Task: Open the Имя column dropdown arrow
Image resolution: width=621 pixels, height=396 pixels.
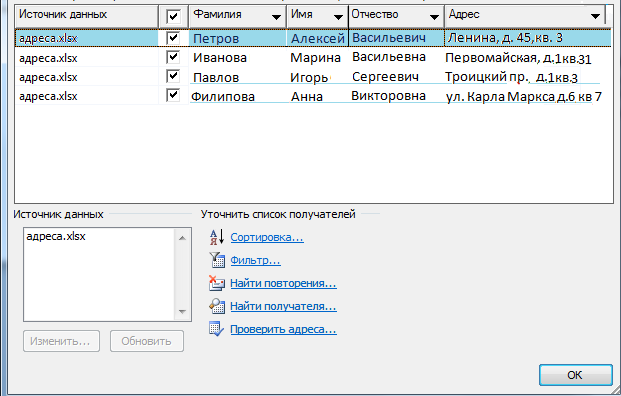Action: (338, 17)
